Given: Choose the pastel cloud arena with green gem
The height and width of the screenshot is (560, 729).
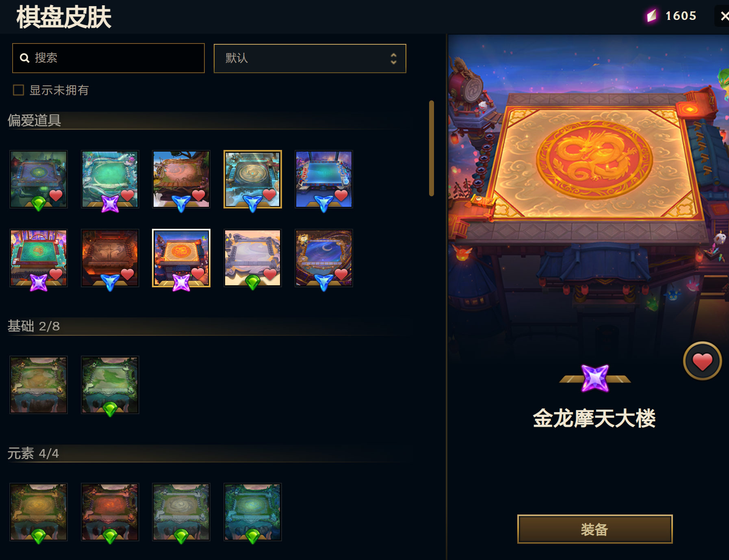Looking at the screenshot, I should pyautogui.click(x=253, y=258).
